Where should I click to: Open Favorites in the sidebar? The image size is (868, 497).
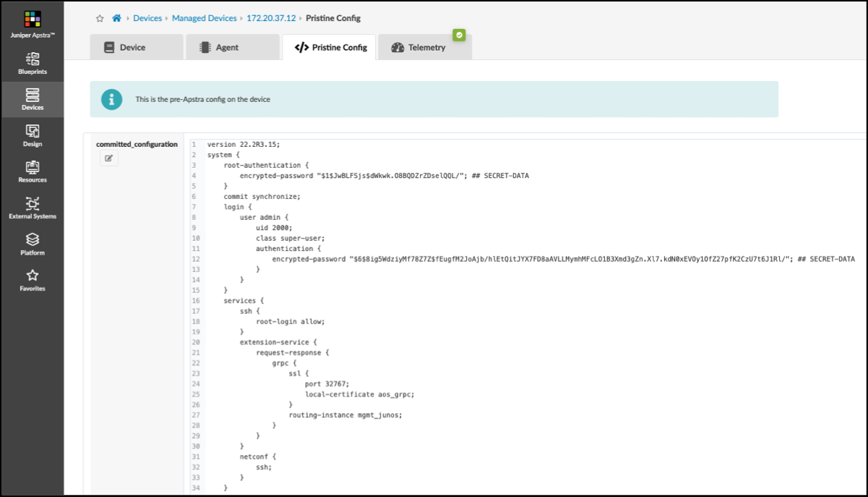32,280
